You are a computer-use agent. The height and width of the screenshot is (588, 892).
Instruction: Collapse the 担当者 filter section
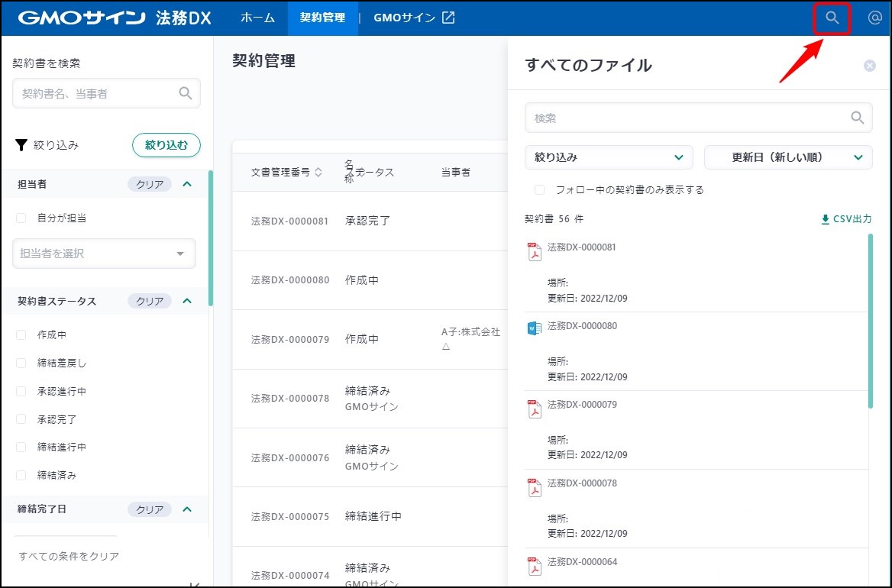tap(187, 184)
